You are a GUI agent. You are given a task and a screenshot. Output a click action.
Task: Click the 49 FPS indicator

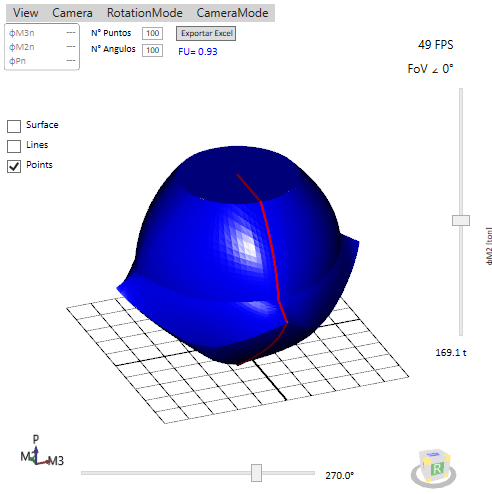point(436,45)
